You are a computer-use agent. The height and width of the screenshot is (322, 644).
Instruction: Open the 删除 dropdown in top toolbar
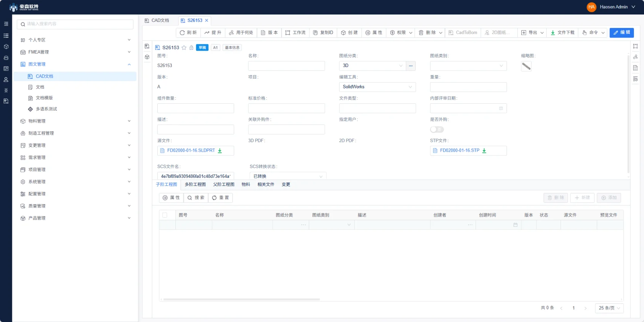tap(430, 33)
